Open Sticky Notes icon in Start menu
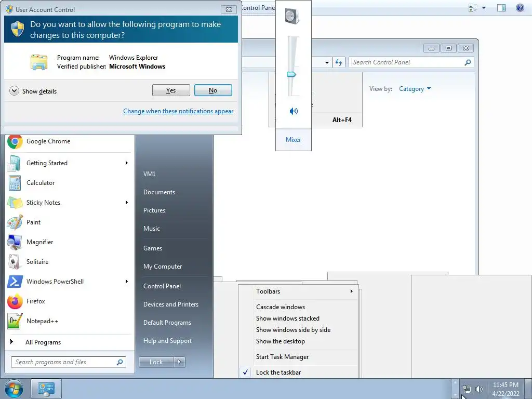 (15, 203)
